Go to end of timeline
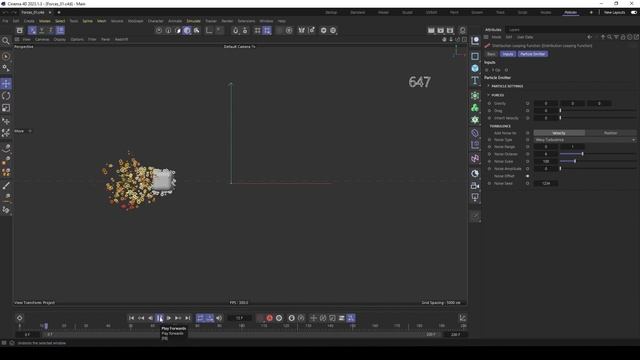Image resolution: width=640 pixels, height=360 pixels. tap(188, 318)
